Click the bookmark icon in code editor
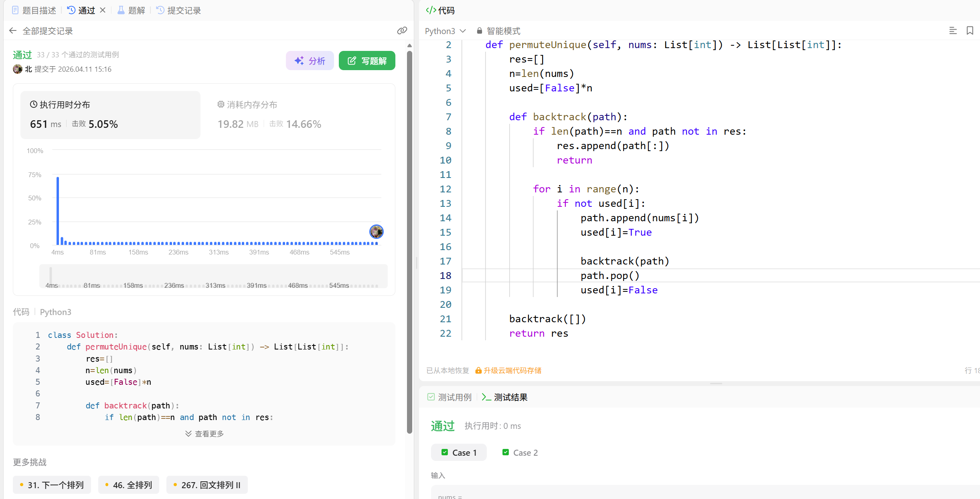Viewport: 980px width, 499px height. tap(970, 31)
